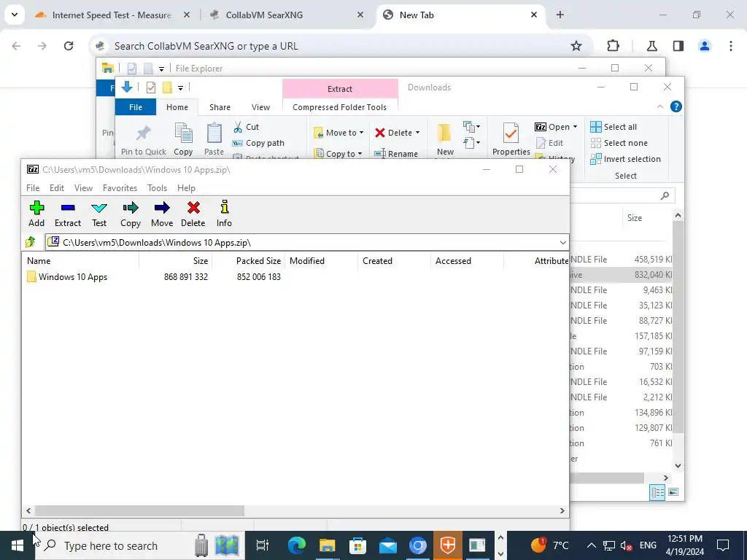This screenshot has height=560, width=747.
Task: Open Microsoft Edge from the taskbar
Action: [x=297, y=545]
